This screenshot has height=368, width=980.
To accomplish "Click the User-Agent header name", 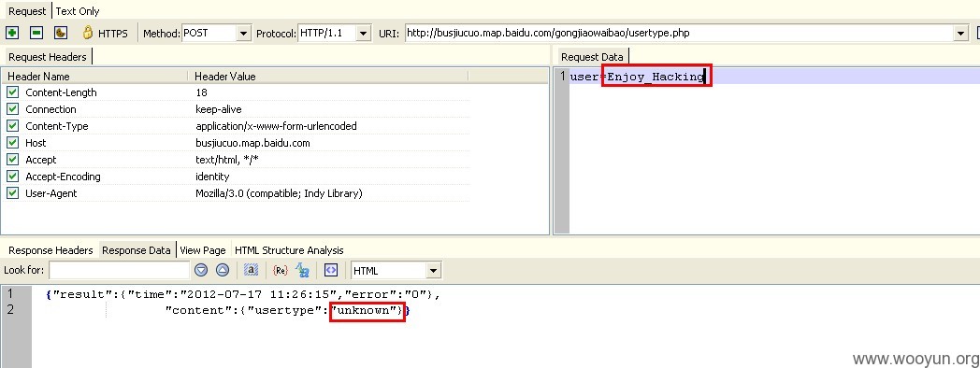I will tap(51, 193).
